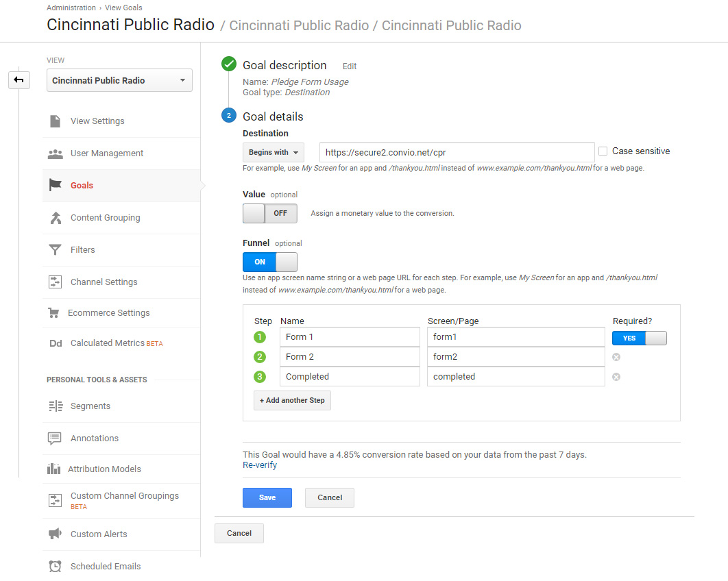
Task: Click the Custom Alerts megaphone icon
Action: click(x=56, y=534)
